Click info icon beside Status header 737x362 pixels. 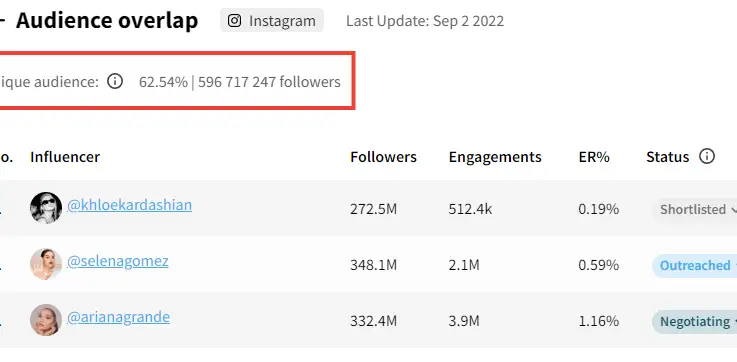(x=707, y=156)
